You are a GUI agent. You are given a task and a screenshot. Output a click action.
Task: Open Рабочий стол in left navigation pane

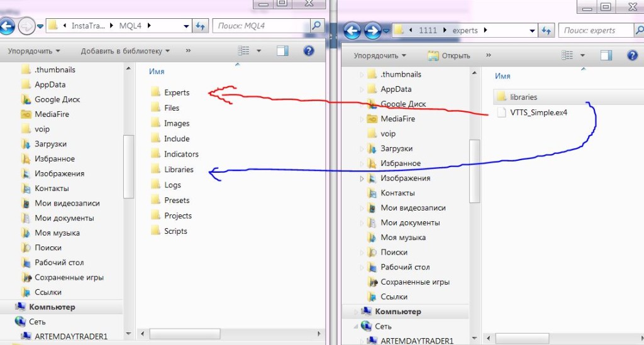[x=53, y=263]
